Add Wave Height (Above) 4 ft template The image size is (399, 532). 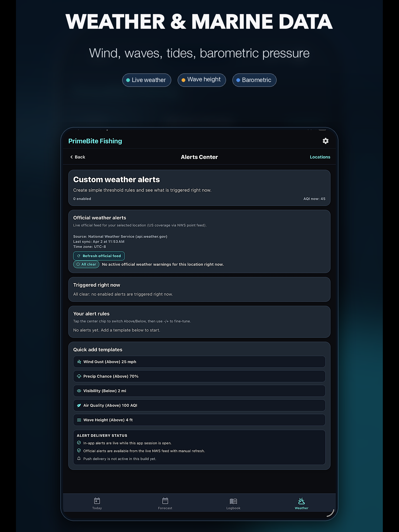coord(199,420)
